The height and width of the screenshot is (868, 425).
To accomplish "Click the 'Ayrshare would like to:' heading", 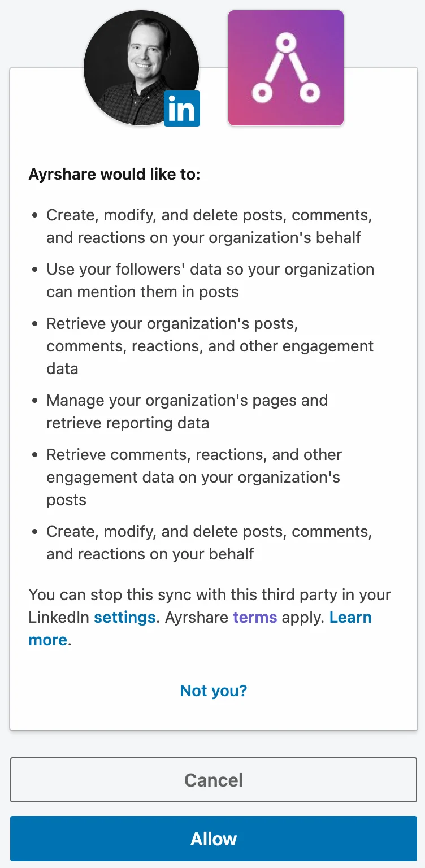I will point(115,174).
